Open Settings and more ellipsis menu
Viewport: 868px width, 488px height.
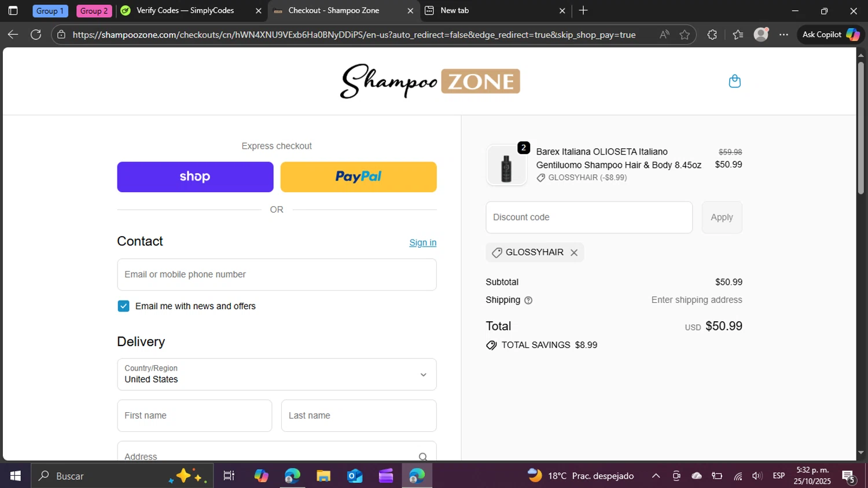[x=784, y=35]
